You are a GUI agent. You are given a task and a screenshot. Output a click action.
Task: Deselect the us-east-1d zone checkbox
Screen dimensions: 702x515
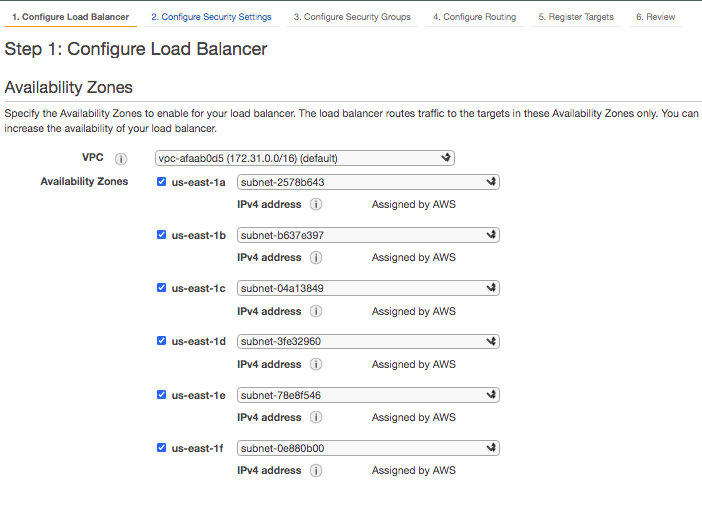click(x=162, y=341)
